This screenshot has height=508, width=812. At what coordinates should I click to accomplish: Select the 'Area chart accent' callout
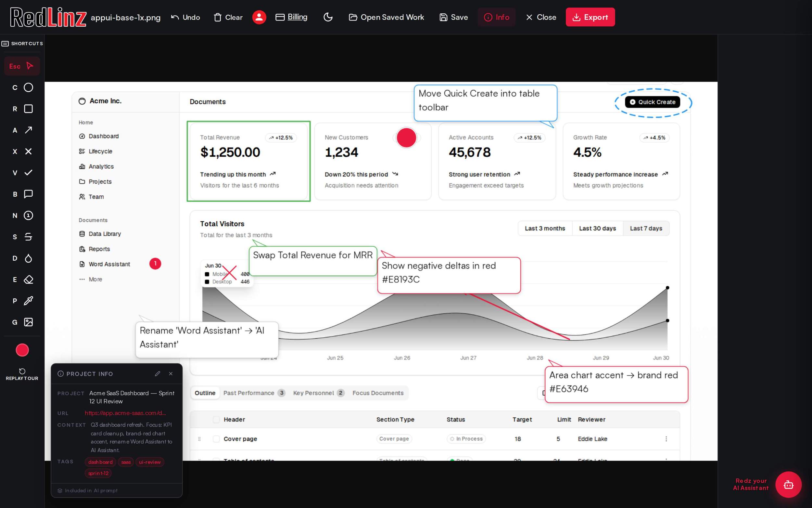[616, 384]
